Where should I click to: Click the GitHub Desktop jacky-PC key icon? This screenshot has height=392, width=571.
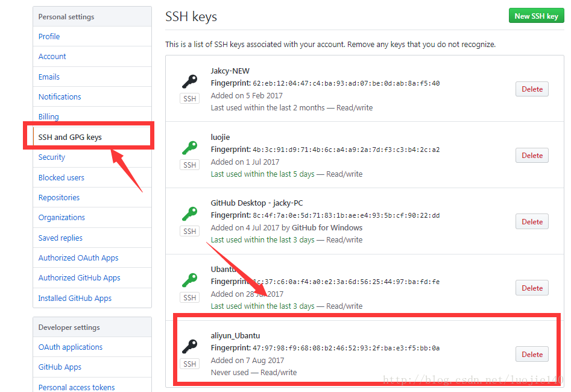point(189,214)
